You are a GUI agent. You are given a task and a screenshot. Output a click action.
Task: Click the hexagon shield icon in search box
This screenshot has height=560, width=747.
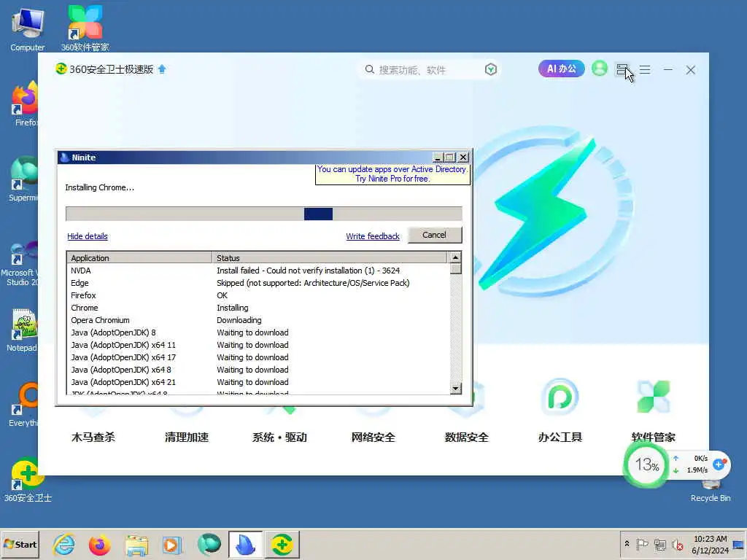(x=491, y=69)
